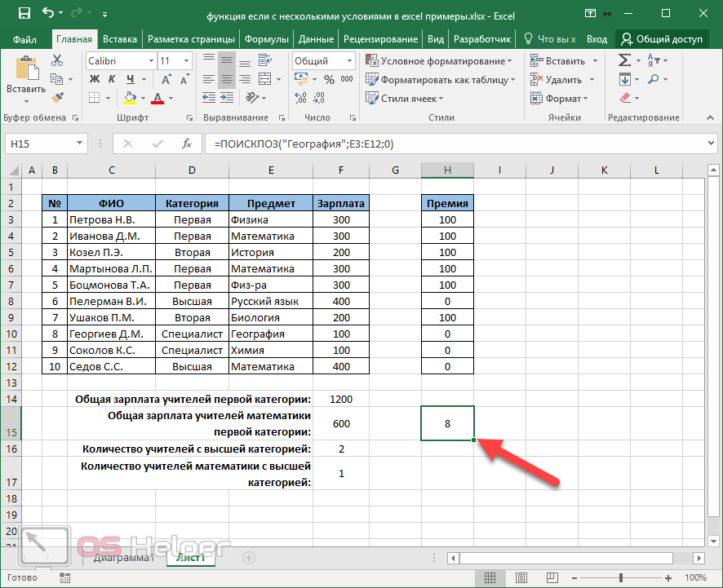Switch to the Вставка tab
Viewport: 723px width, 588px height.
click(120, 39)
